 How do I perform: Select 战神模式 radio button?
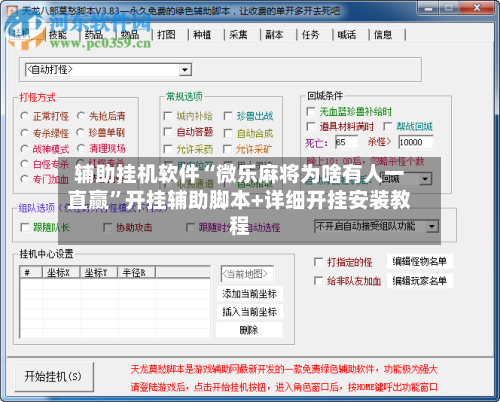[24, 149]
